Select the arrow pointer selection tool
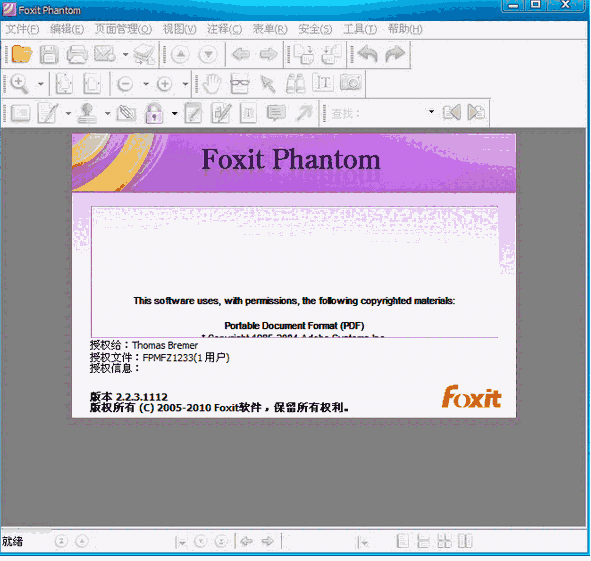591x561 pixels. pos(268,84)
